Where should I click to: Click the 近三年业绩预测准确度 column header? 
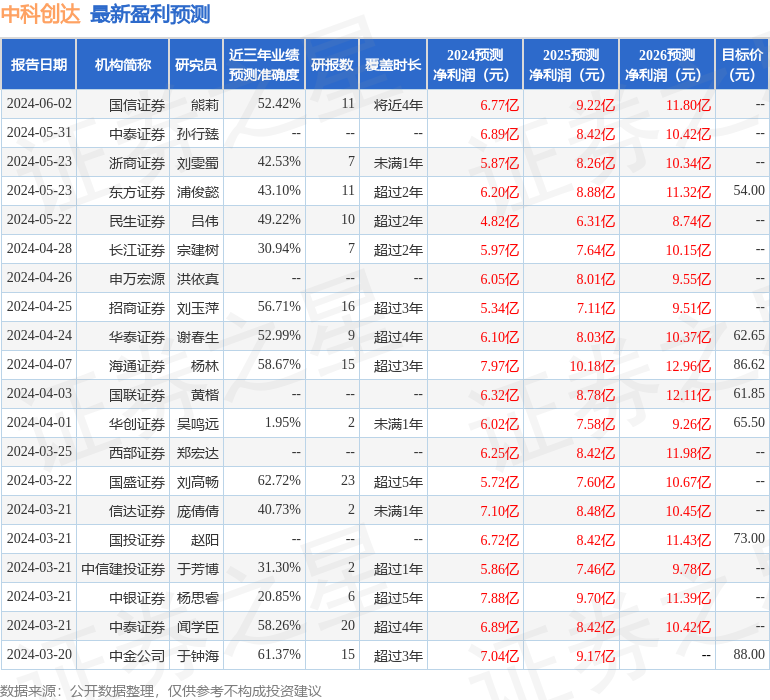point(264,64)
